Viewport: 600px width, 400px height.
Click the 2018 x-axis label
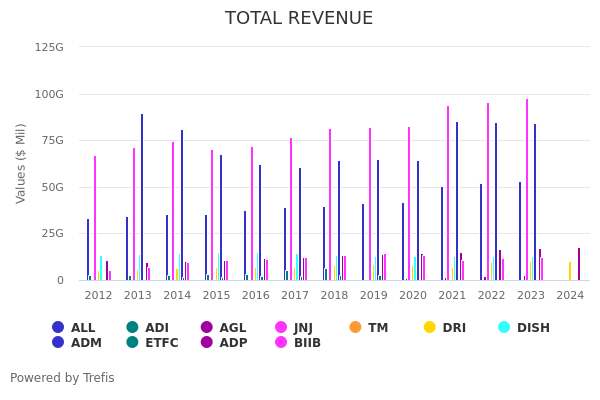tap(334, 296)
